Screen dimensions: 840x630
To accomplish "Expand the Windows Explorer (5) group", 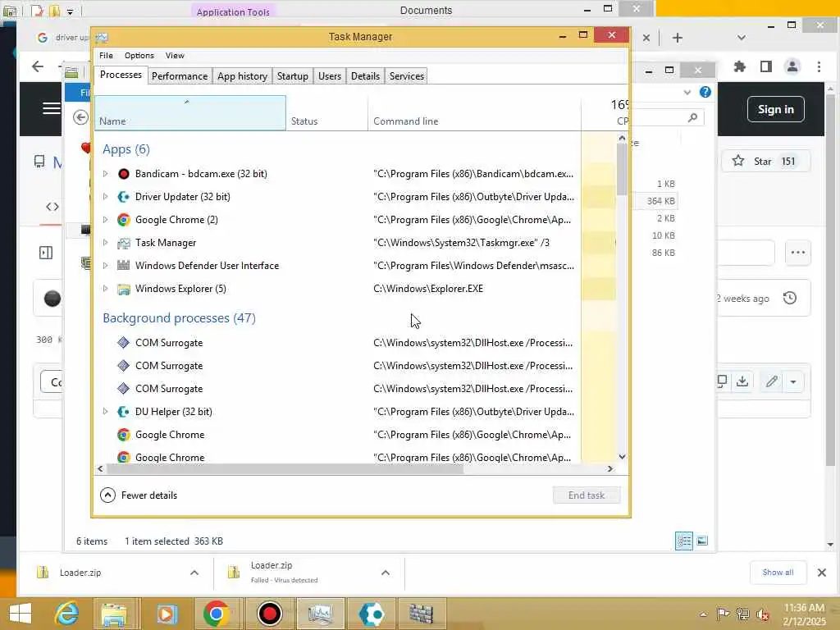I will [x=106, y=289].
